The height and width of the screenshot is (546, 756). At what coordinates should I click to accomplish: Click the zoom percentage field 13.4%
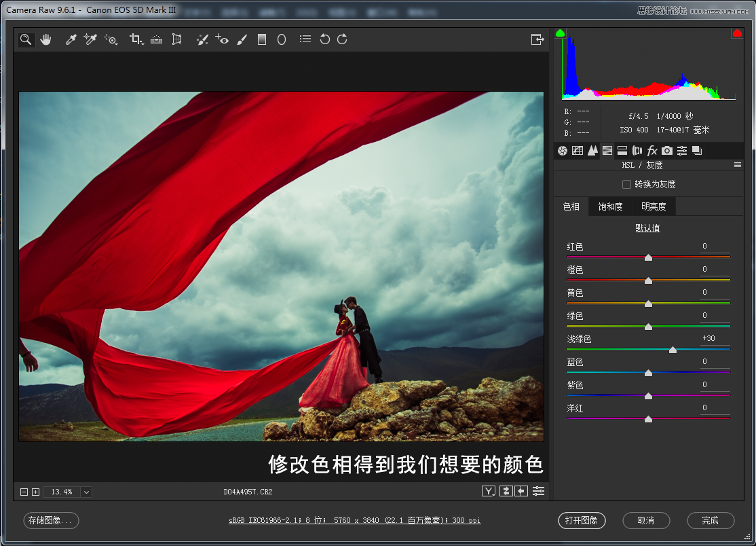pyautogui.click(x=62, y=492)
